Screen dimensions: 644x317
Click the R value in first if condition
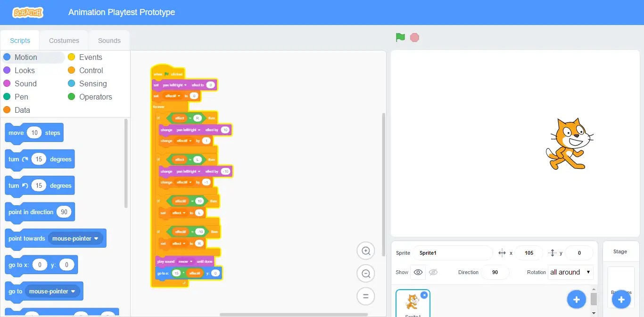(x=197, y=118)
